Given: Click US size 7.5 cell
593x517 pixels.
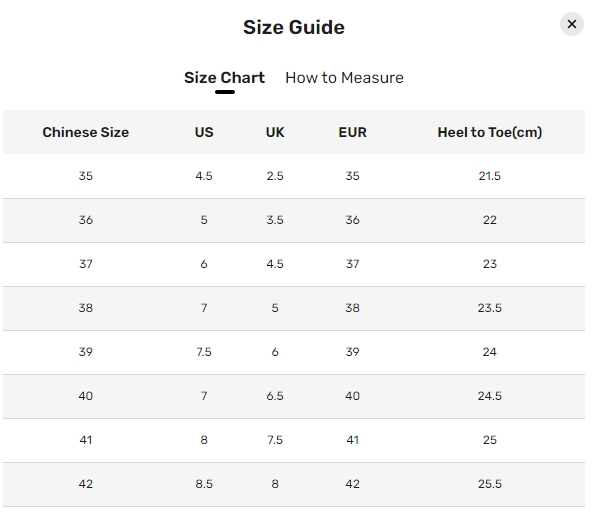Looking at the screenshot, I should [204, 352].
